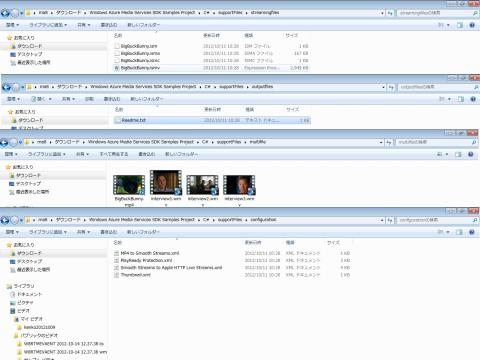Open recent pages dropdown in outputfiles window

pyautogui.click(x=23, y=87)
